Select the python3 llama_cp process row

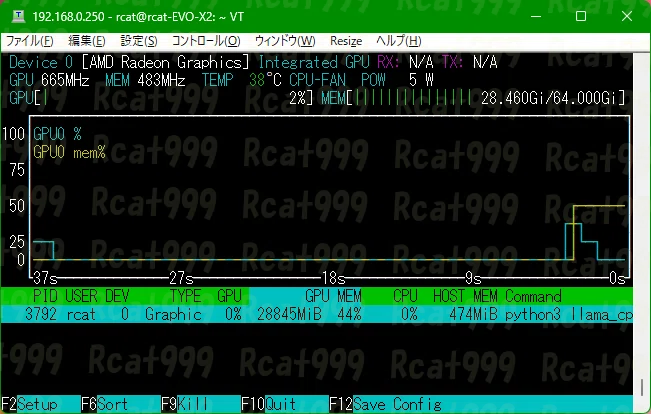tap(317, 314)
